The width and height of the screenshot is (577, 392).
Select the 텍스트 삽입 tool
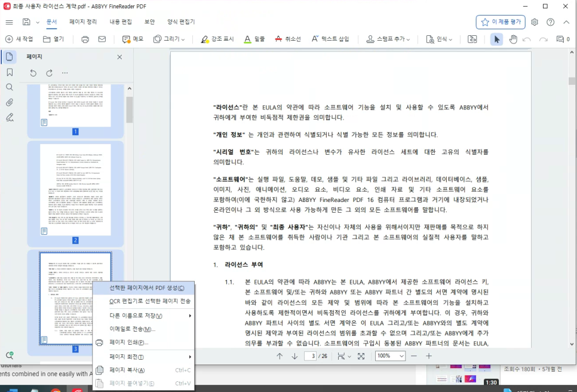point(330,39)
